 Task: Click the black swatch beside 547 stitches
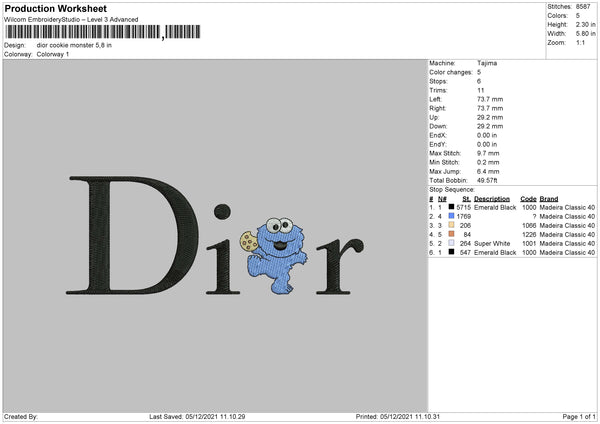(452, 252)
